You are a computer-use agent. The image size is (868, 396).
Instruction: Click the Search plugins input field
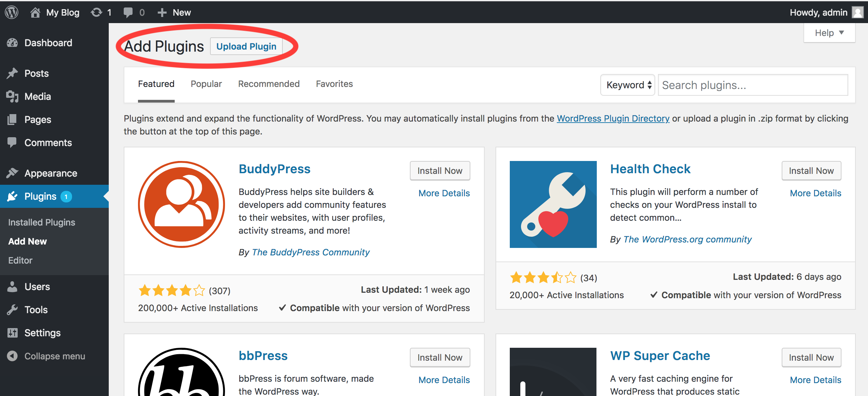point(753,85)
